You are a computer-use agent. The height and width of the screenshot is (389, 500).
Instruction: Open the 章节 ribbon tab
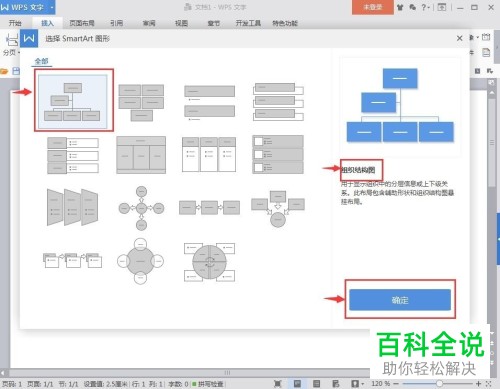click(x=214, y=23)
